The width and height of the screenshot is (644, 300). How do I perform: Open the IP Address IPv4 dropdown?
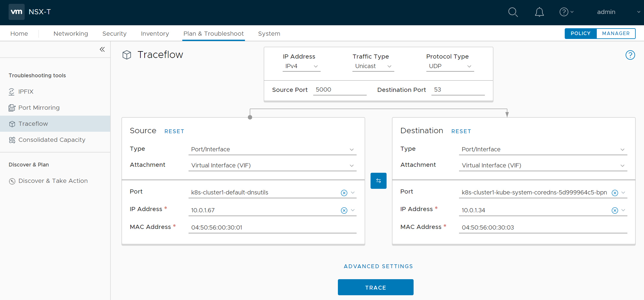[301, 66]
